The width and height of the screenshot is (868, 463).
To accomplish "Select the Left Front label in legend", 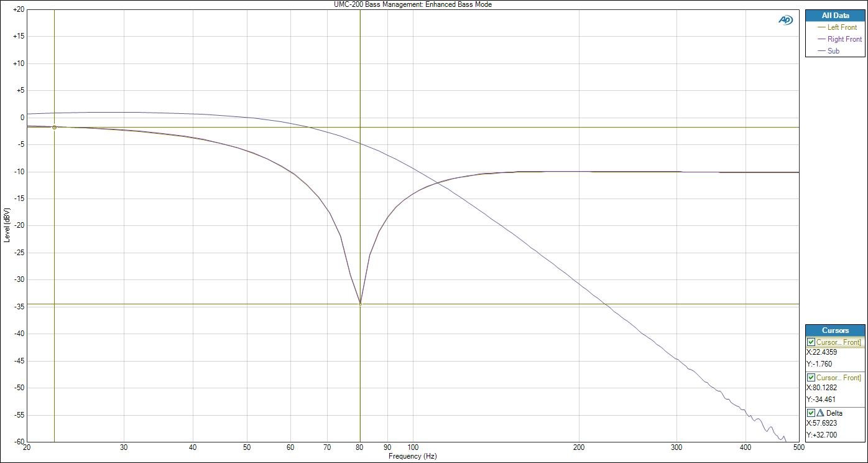I will coord(842,27).
